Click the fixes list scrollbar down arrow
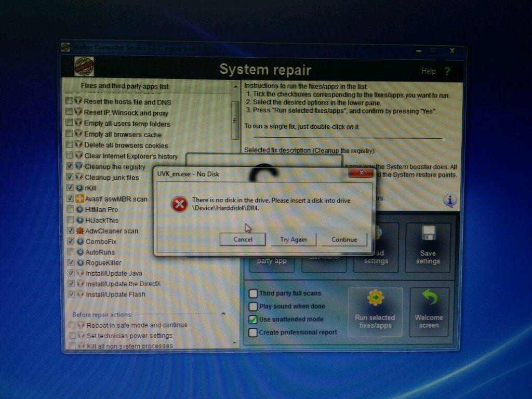This screenshot has height=399, width=532. click(235, 343)
